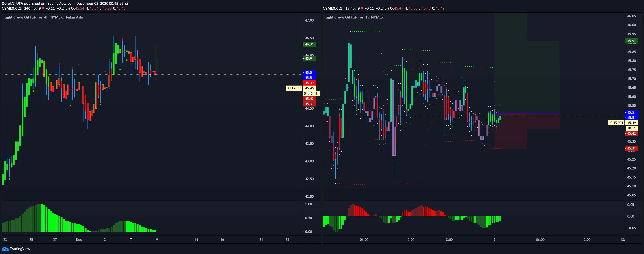Click the NYMEX:CL1!, 240 symbol header
Screen dimensions: 644x254
[x=16, y=8]
